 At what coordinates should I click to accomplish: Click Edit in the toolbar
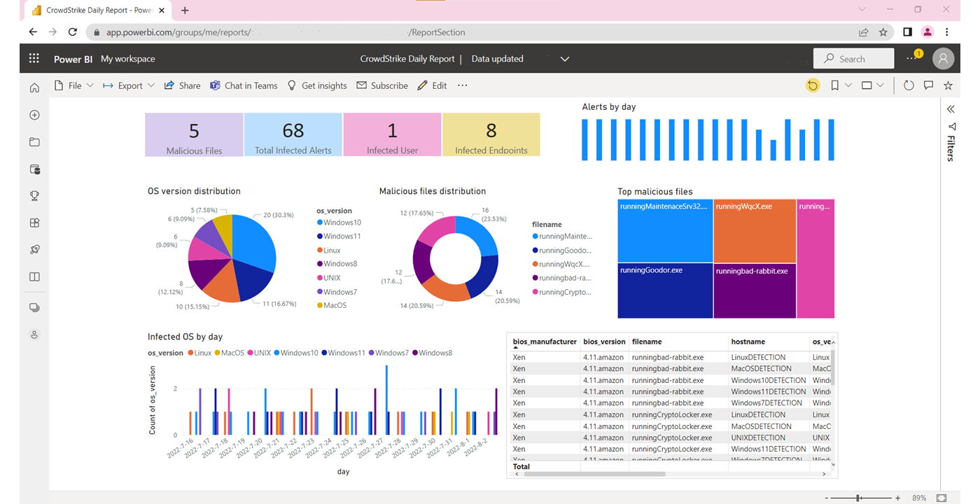[432, 85]
